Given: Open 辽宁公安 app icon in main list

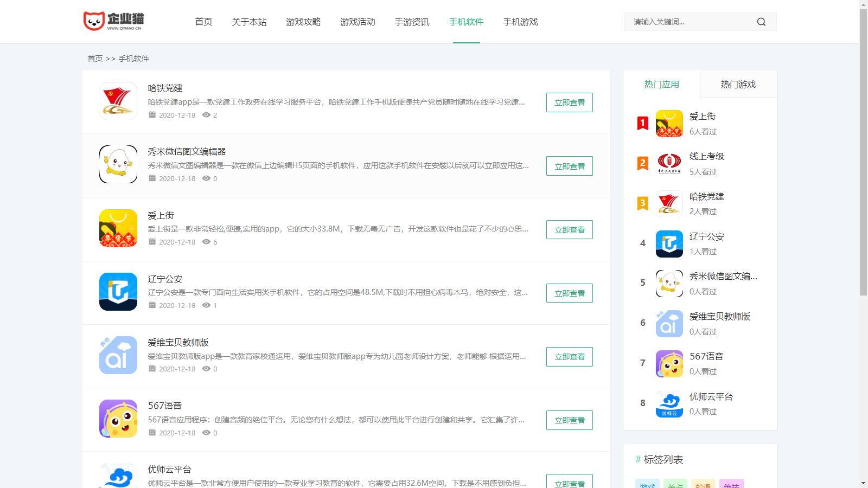Looking at the screenshot, I should click(118, 292).
